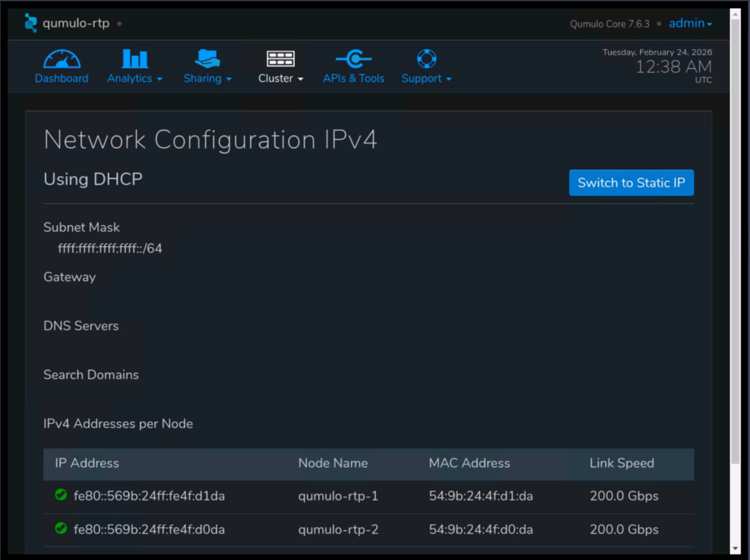Click node name qumulo-rtp-1

pyautogui.click(x=338, y=496)
